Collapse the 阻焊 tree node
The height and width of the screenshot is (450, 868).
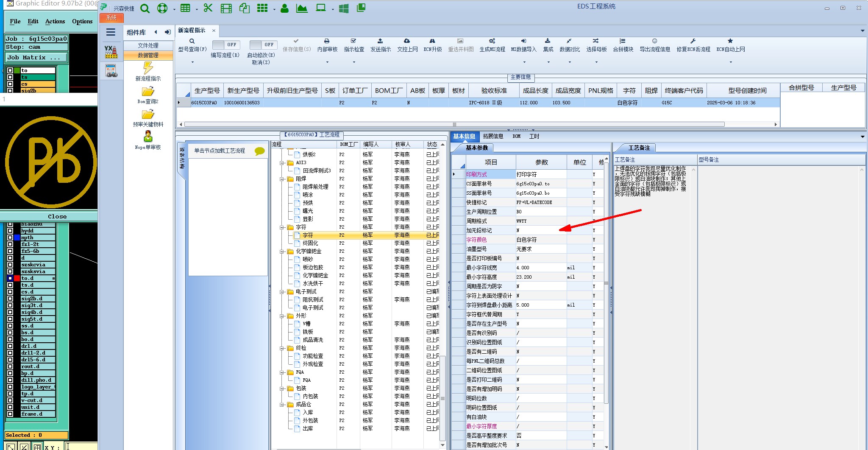282,179
